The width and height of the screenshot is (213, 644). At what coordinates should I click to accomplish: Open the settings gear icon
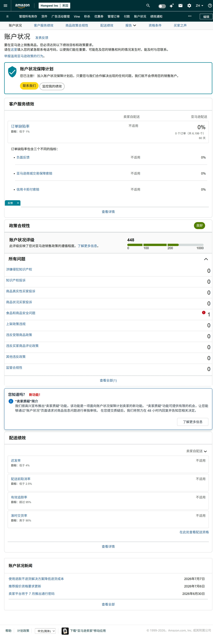(x=189, y=5)
